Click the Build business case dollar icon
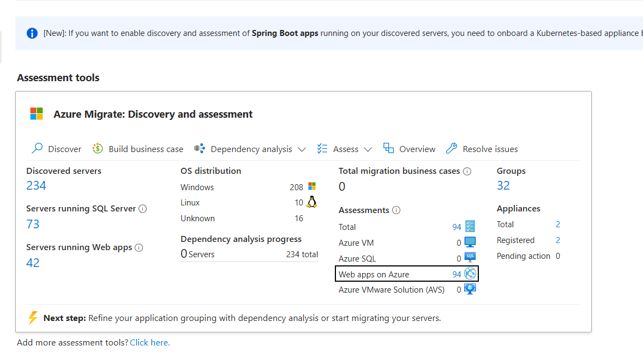The image size is (643, 364). point(97,148)
